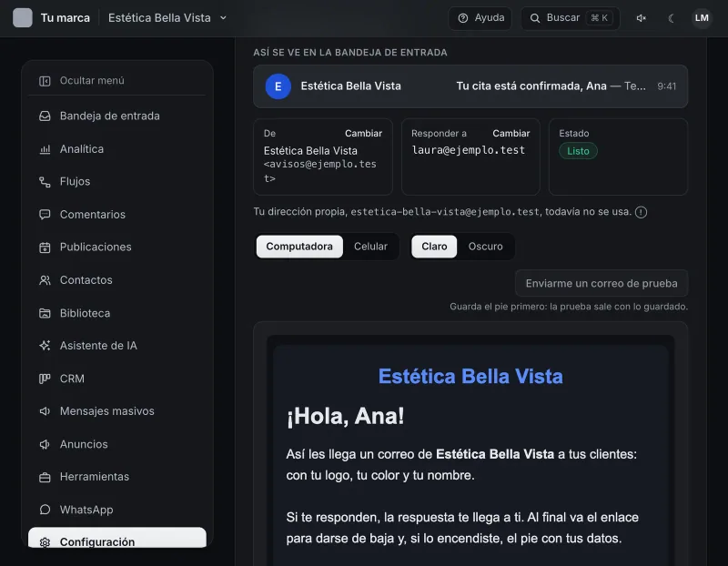Image resolution: width=728 pixels, height=566 pixels.
Task: Select the Computadora preview mode
Action: [299, 247]
